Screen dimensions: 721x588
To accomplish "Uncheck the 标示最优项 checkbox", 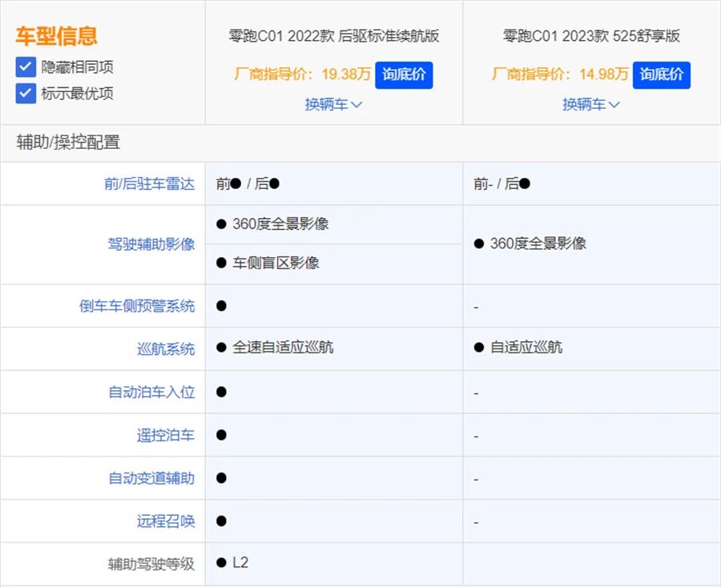I will [26, 93].
